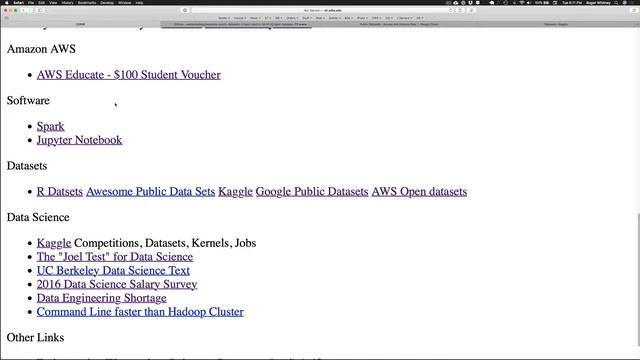
Task: Open Kaggle link in the Datasets list
Action: (x=235, y=191)
